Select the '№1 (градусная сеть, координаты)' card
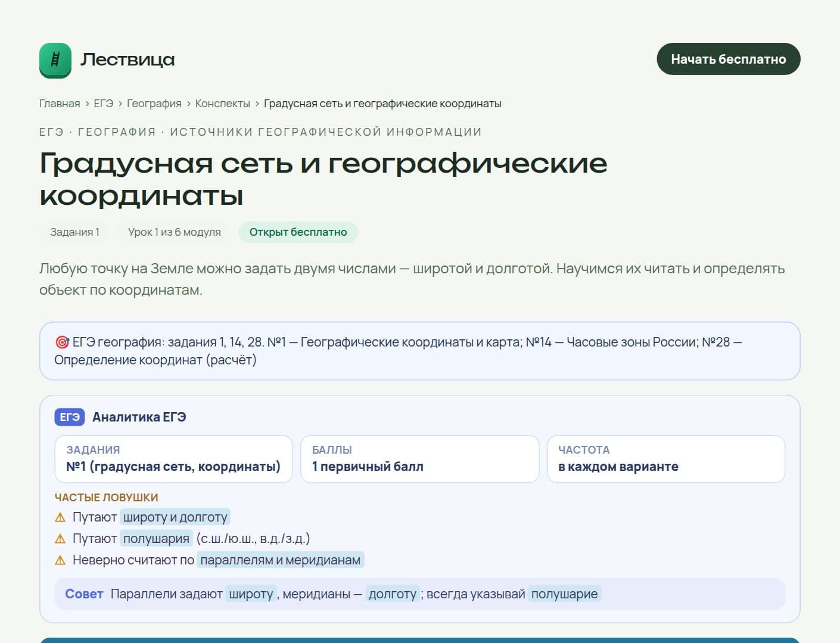This screenshot has width=840, height=643. 173,459
